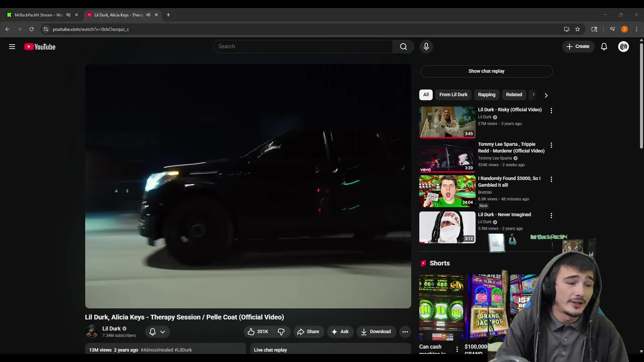Open Grand Jackpot Shorts thumbnail
Viewport: 644px width, 362px height.
pos(486,307)
